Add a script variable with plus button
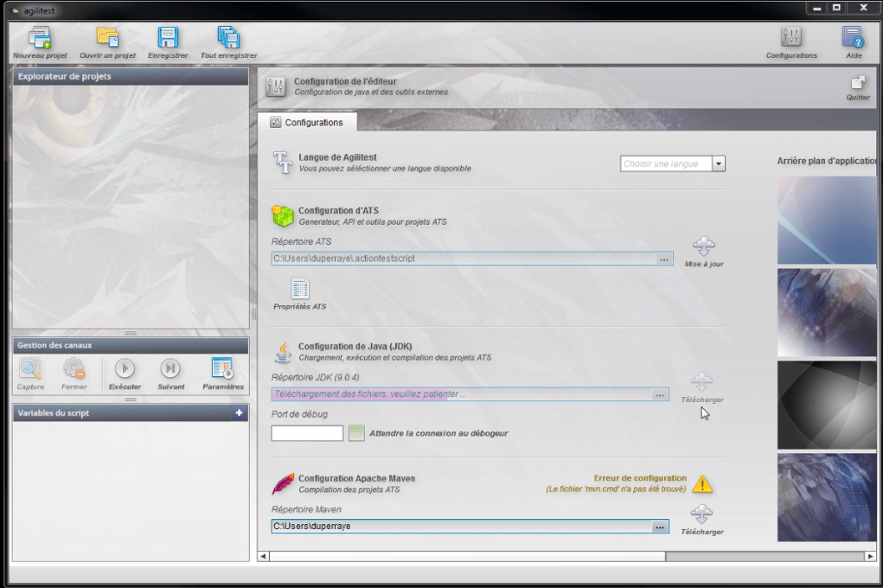The height and width of the screenshot is (588, 883). point(239,413)
